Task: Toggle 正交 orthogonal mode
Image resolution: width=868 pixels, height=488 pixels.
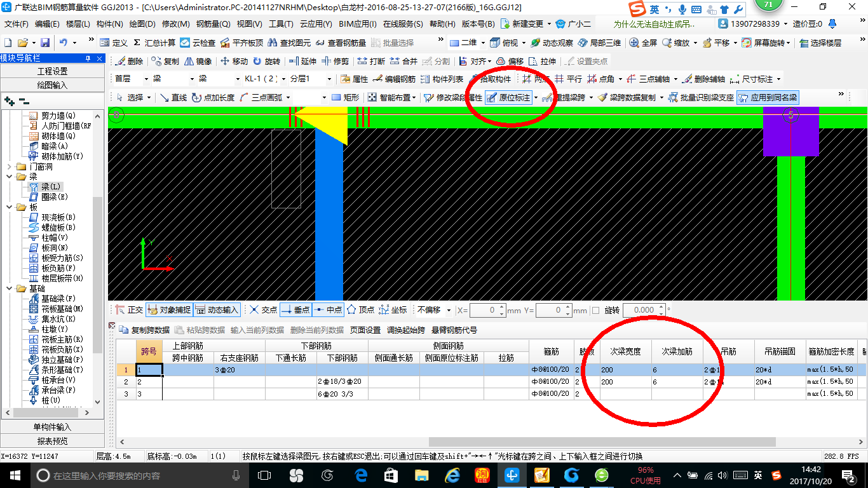Action: click(x=130, y=309)
